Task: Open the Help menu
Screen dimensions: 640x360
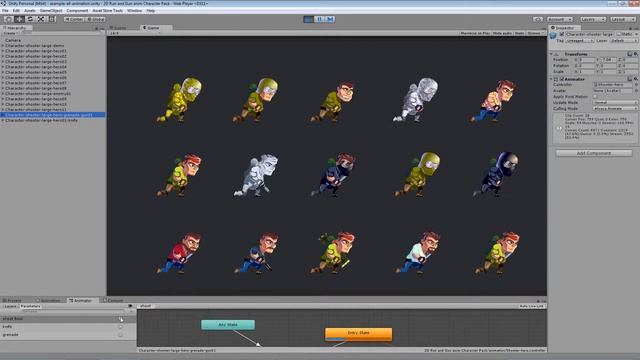Action: point(151,11)
